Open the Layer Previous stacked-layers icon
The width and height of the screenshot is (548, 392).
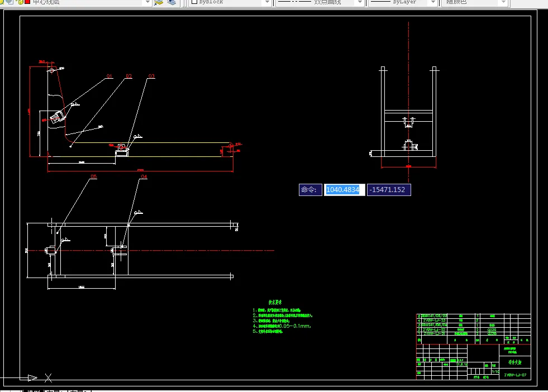coord(159,2)
